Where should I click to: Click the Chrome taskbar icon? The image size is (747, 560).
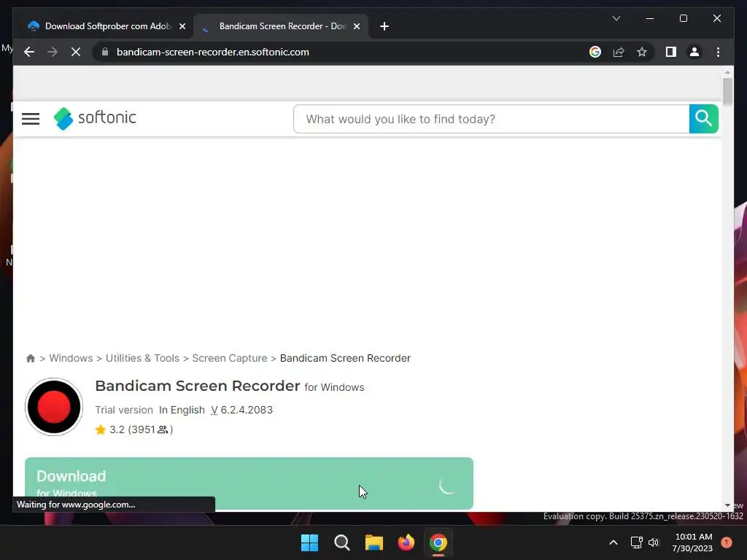[x=438, y=542]
